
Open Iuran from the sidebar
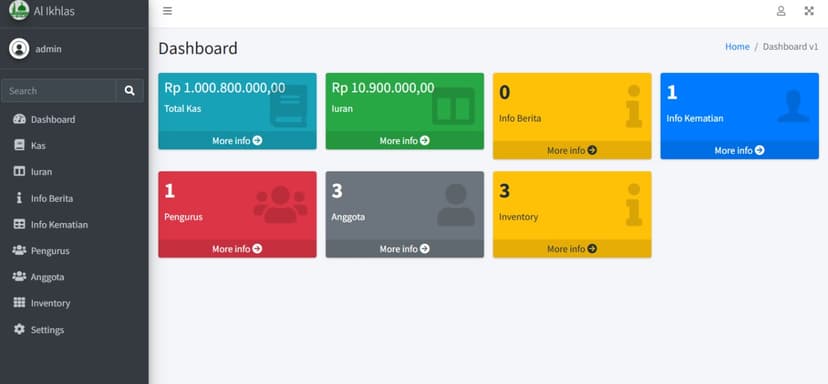[x=74, y=172]
